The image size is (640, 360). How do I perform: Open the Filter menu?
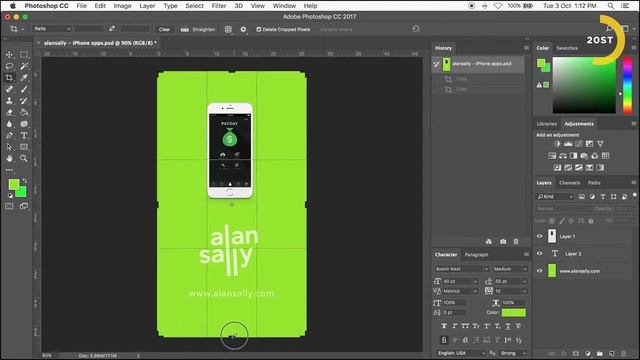point(219,6)
